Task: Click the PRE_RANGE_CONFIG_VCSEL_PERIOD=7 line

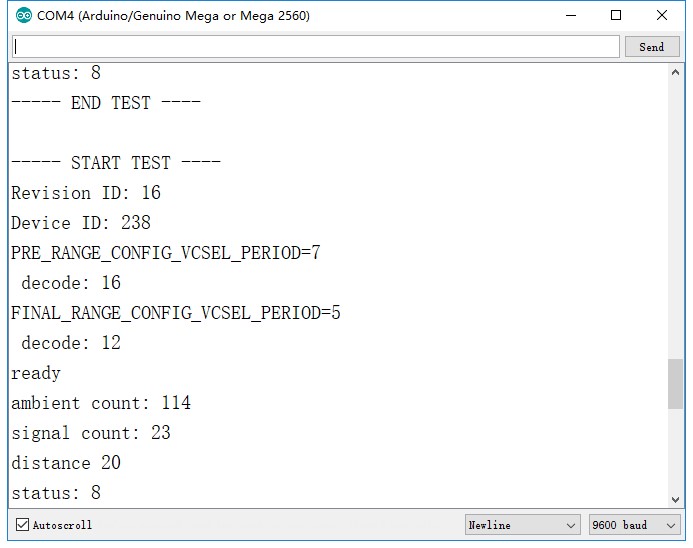Action: pyautogui.click(x=166, y=253)
